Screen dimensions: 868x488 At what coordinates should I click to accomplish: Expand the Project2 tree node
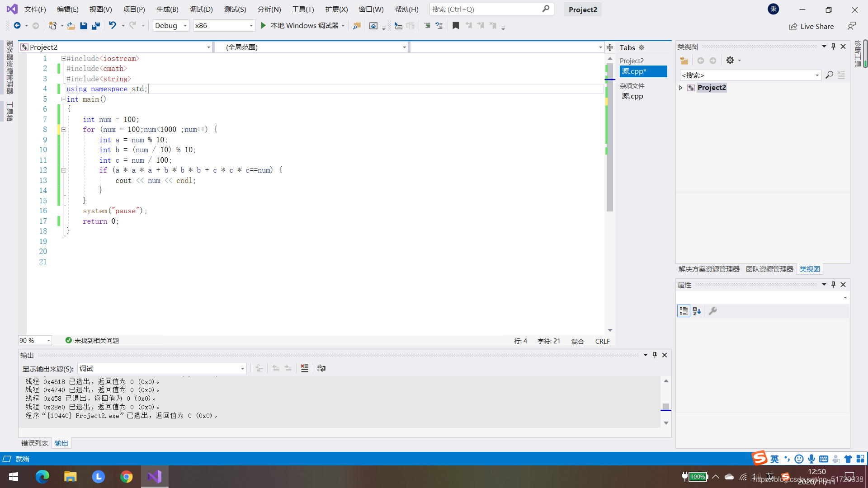point(680,88)
